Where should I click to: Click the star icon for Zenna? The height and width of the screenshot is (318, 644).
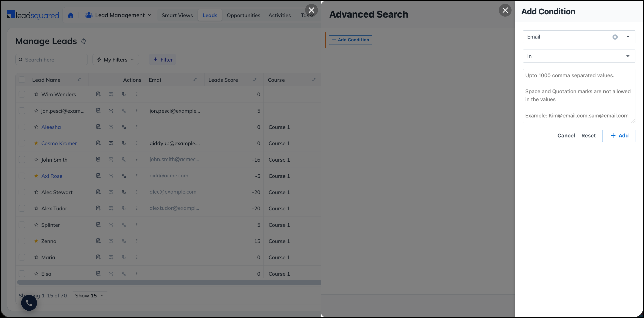click(x=36, y=241)
